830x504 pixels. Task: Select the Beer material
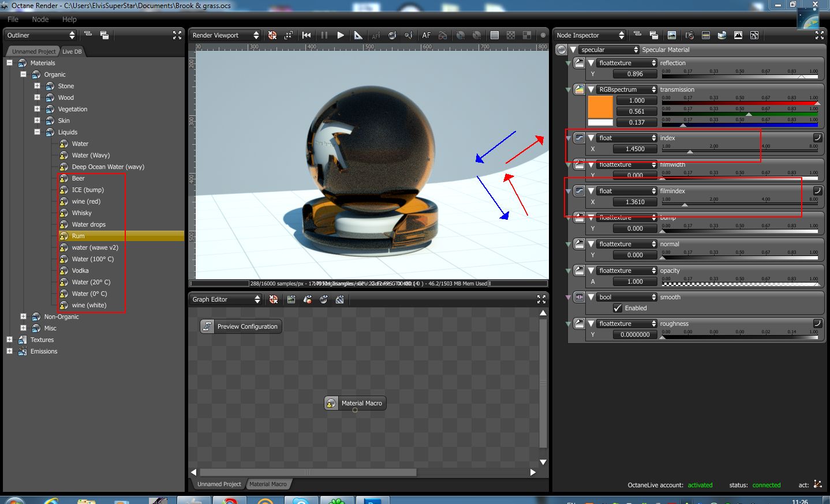pyautogui.click(x=78, y=178)
